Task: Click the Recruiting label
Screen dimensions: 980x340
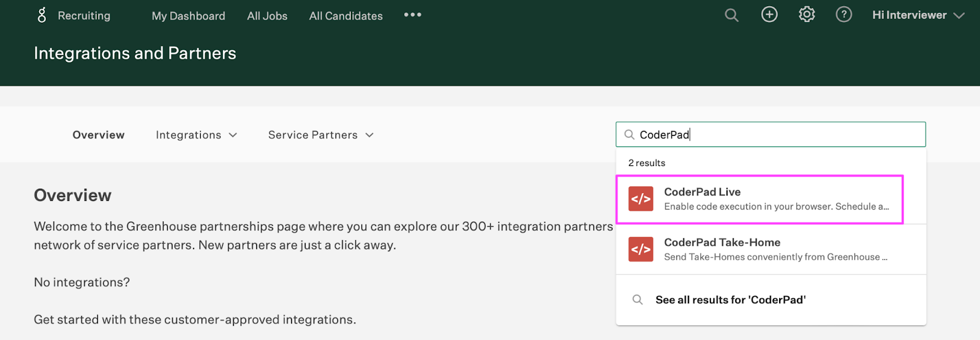Action: (x=84, y=16)
